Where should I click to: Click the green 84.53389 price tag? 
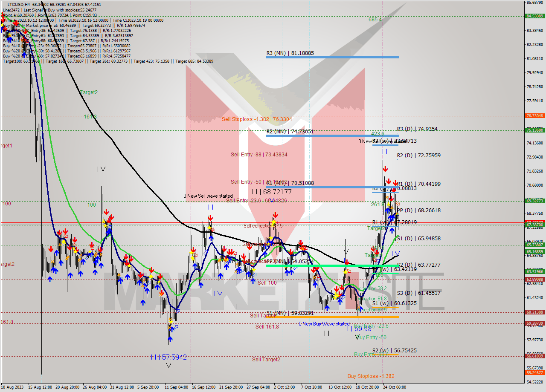534,16
